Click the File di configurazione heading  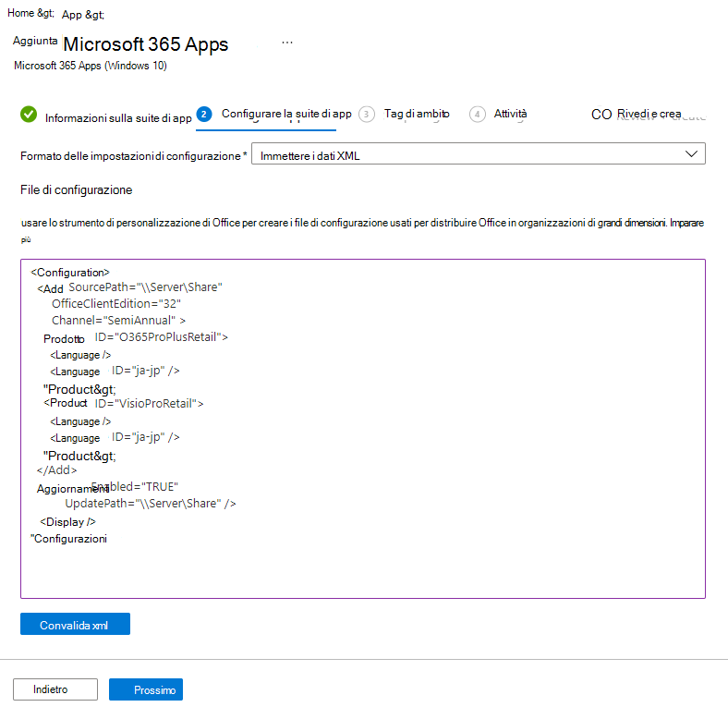[76, 190]
